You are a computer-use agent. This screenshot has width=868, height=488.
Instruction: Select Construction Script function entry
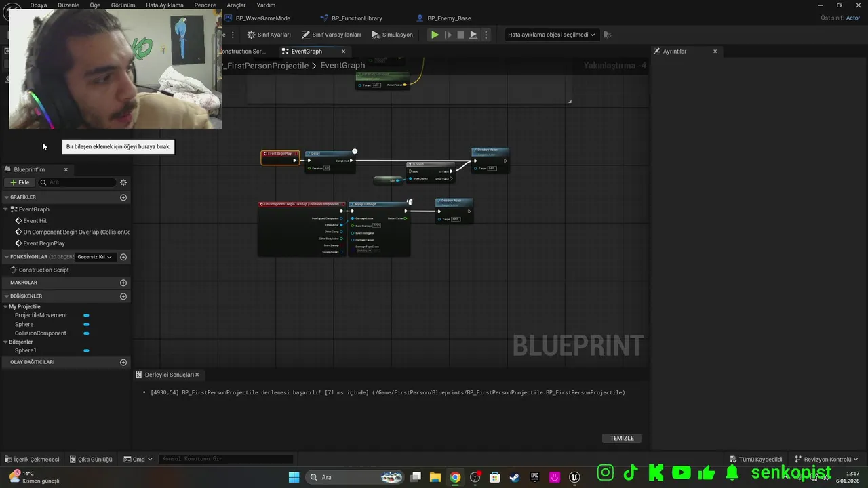[43, 270]
